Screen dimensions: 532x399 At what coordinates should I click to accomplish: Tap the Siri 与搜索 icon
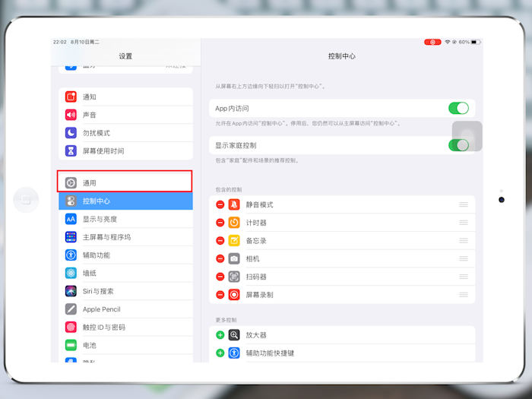(x=71, y=291)
